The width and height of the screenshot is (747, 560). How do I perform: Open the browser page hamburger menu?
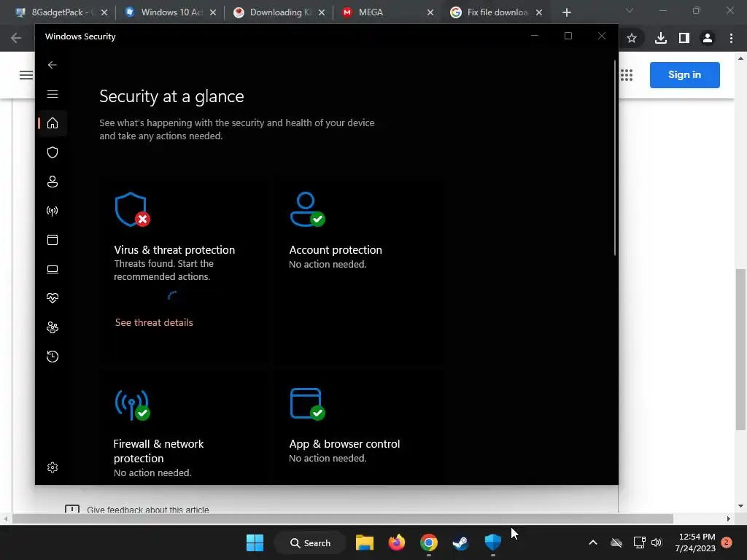point(26,75)
